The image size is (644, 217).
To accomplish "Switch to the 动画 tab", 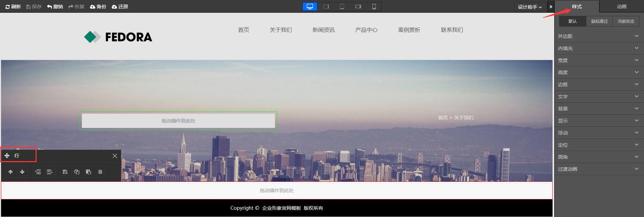I will [621, 7].
